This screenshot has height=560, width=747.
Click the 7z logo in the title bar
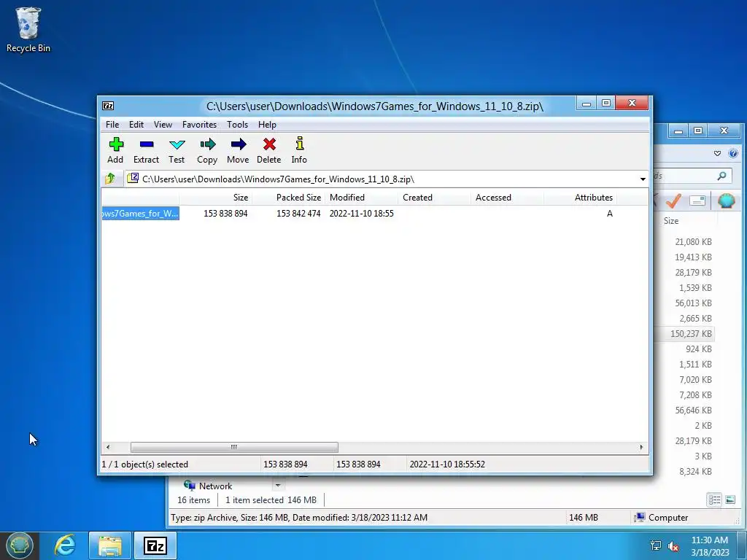pyautogui.click(x=108, y=106)
